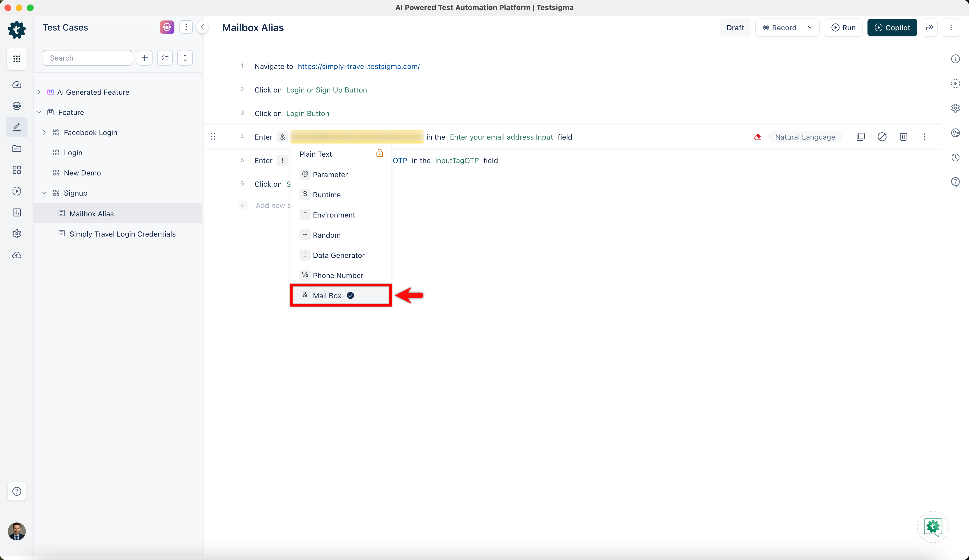This screenshot has height=560, width=969.
Task: Click the orange lock icon beside Plain Text
Action: click(379, 153)
